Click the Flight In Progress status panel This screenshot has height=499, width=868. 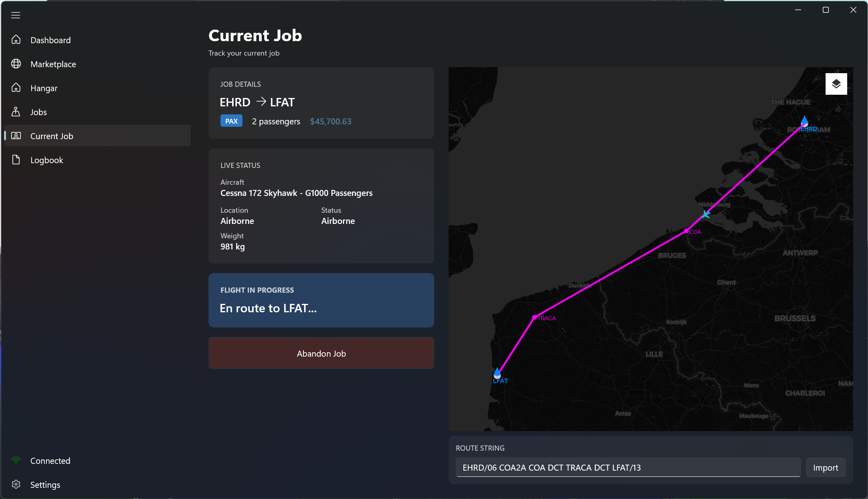pyautogui.click(x=321, y=300)
